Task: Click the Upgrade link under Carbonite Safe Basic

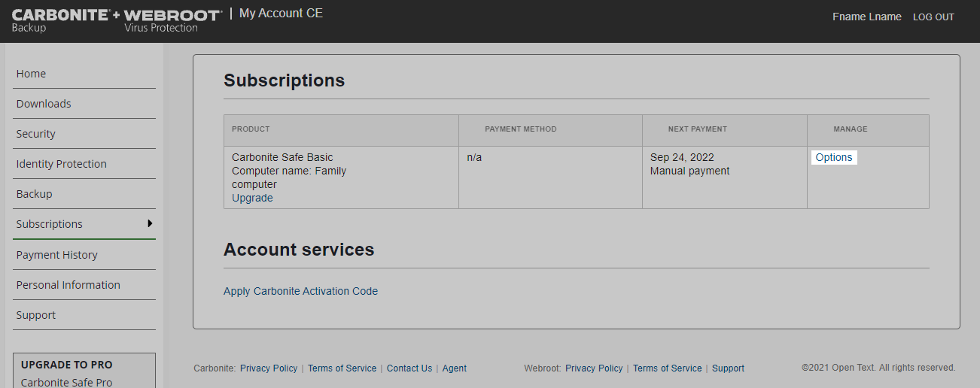Action: click(252, 198)
